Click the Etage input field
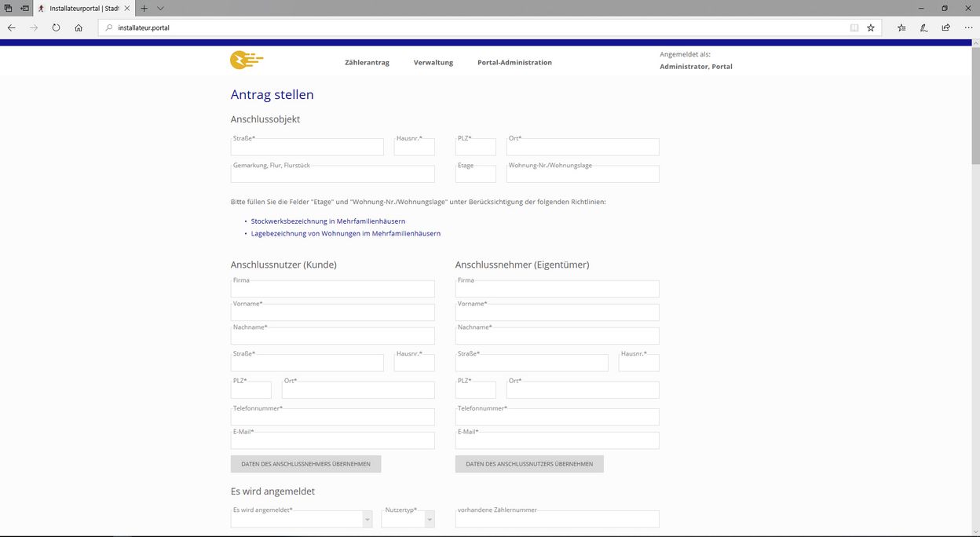The width and height of the screenshot is (980, 537). [x=476, y=174]
